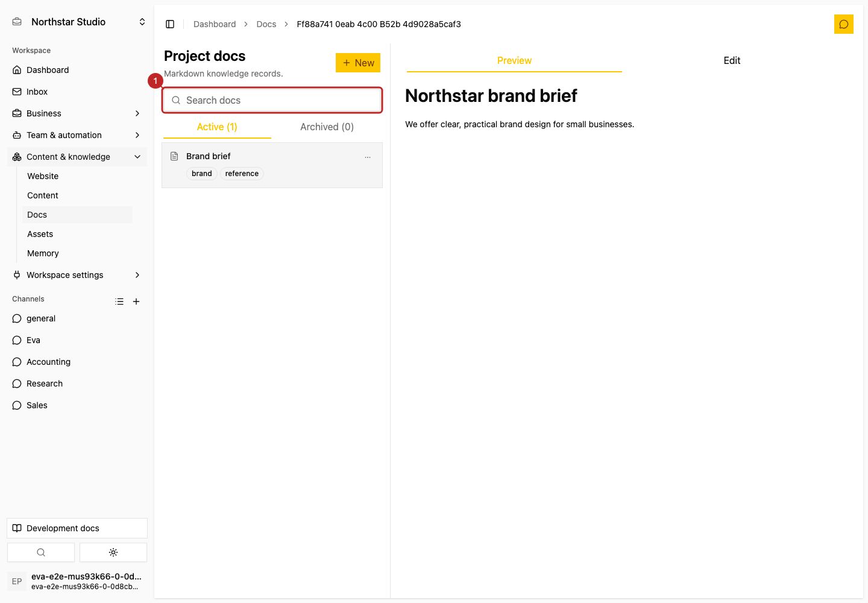Open the Sales channel

pyautogui.click(x=77, y=405)
